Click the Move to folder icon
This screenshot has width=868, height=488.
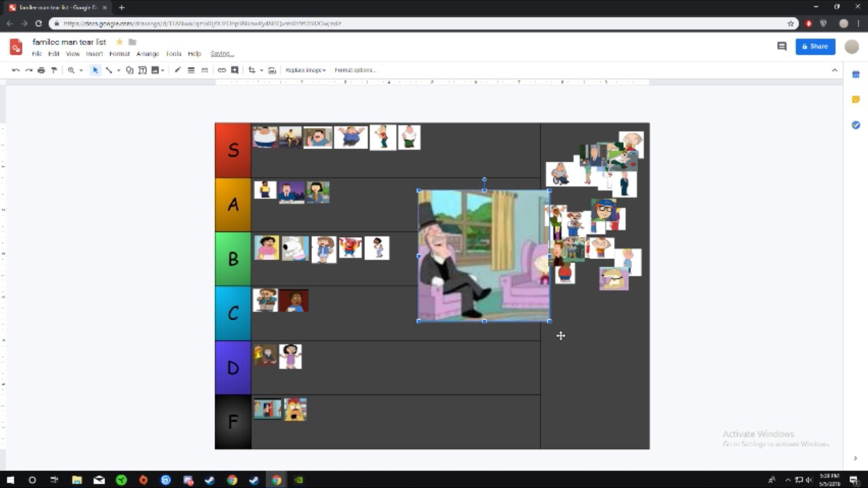pos(132,42)
